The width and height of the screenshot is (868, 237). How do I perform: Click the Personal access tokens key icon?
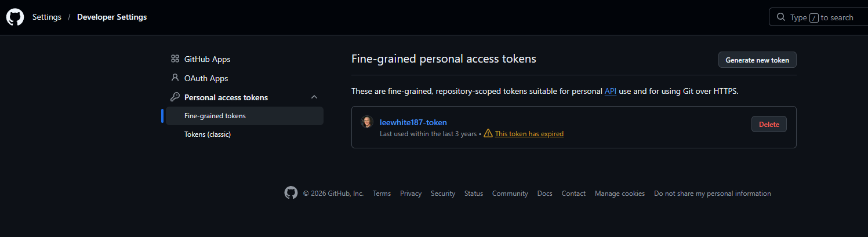[x=175, y=97]
